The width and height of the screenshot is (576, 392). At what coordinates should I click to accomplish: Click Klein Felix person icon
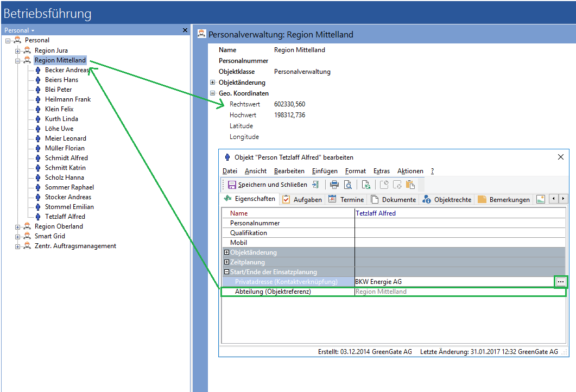point(38,109)
